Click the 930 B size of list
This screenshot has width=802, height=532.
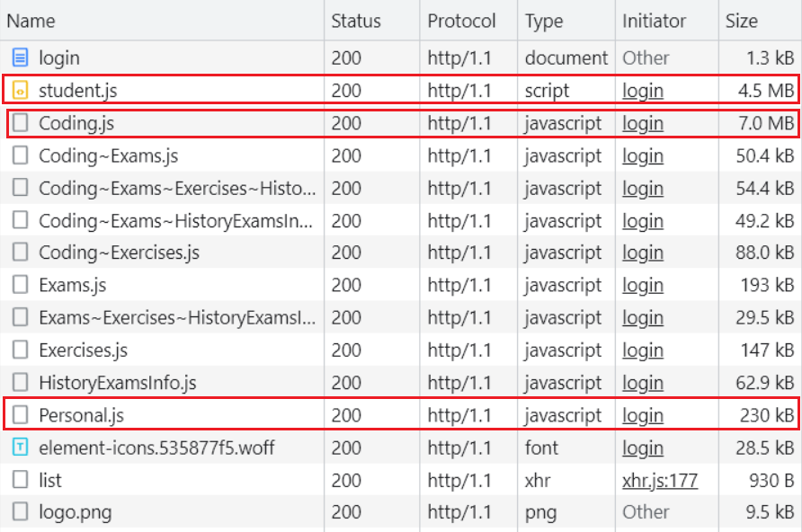pos(771,481)
